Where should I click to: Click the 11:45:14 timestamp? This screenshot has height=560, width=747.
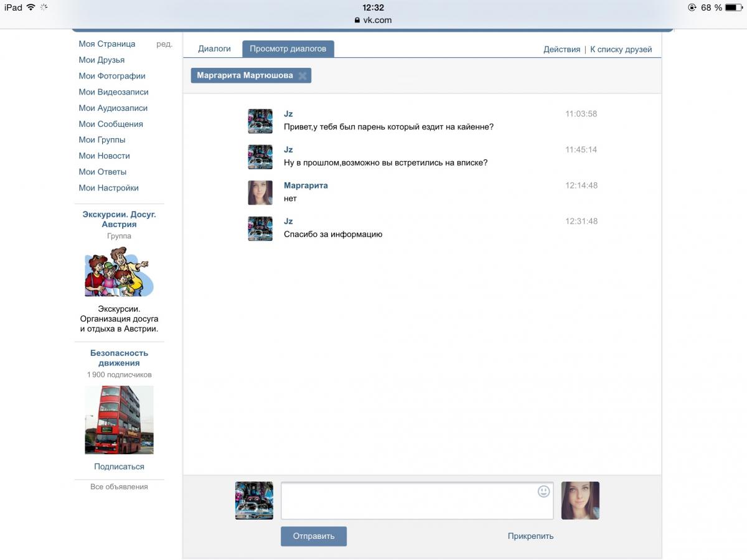[x=581, y=150]
